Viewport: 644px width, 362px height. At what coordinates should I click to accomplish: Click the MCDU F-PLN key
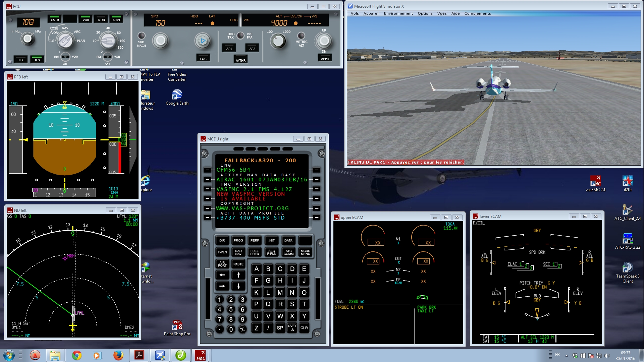click(x=222, y=252)
